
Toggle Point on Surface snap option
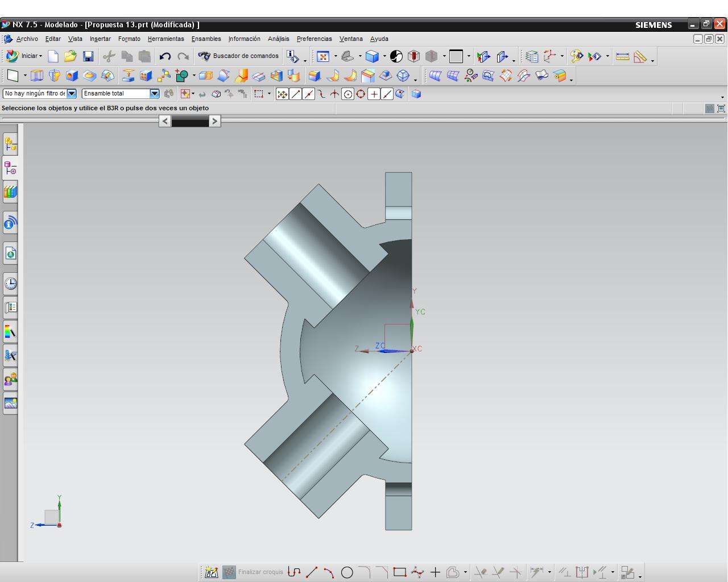pos(400,94)
